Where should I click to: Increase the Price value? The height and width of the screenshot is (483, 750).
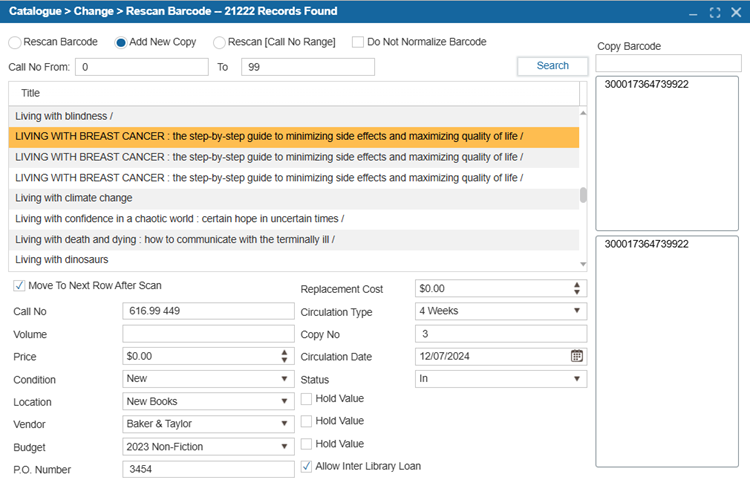point(284,352)
